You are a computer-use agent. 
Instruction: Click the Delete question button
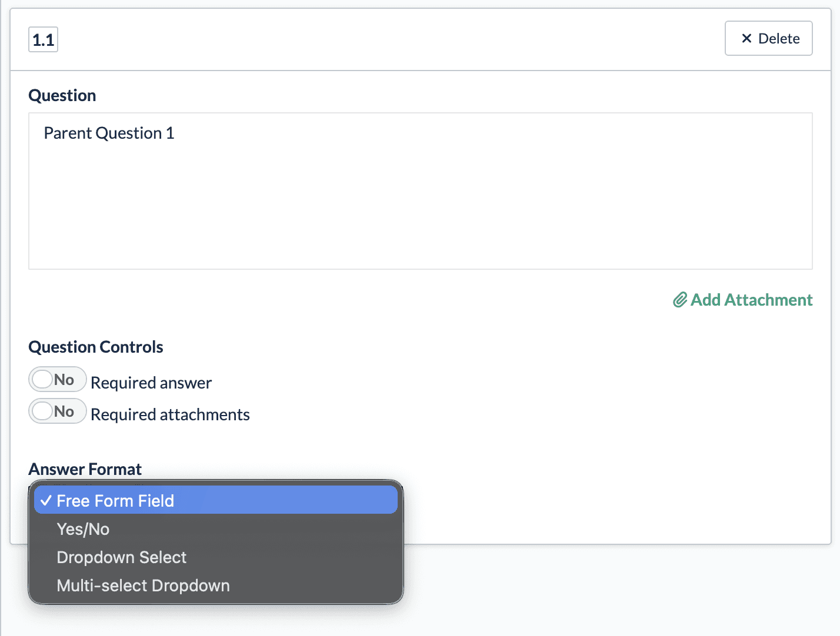coord(768,39)
